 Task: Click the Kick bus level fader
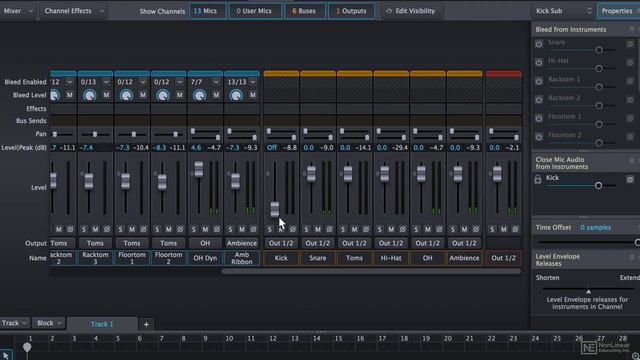(275, 209)
